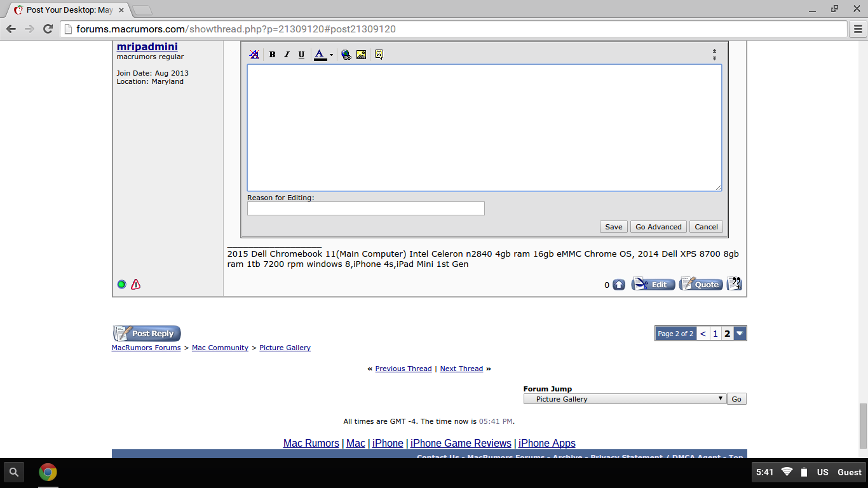Open the Next Thread link

pyautogui.click(x=461, y=369)
